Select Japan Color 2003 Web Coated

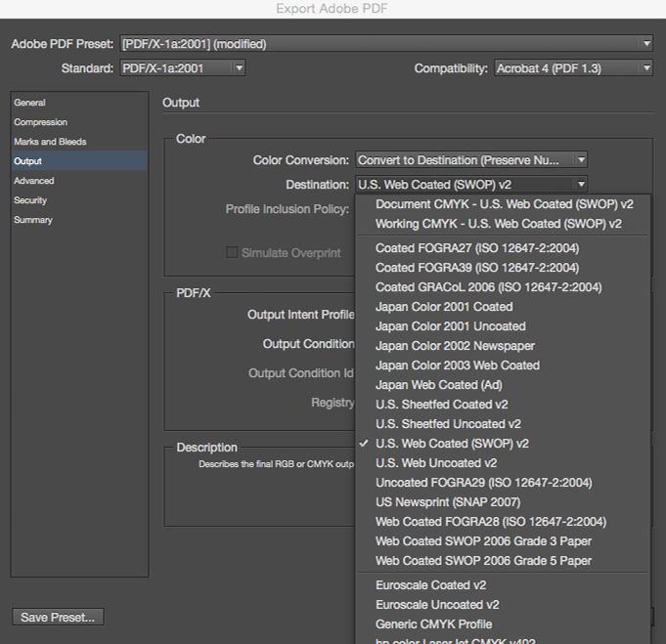(x=503, y=365)
